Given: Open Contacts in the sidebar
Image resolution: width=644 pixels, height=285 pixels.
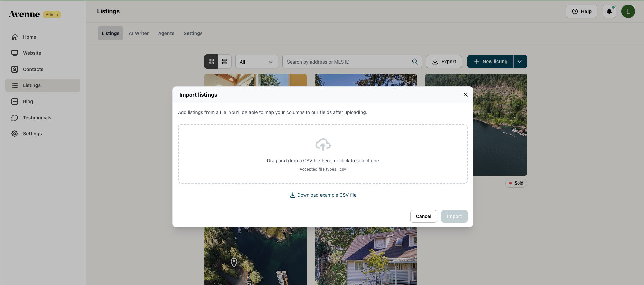Looking at the screenshot, I should pos(43,69).
